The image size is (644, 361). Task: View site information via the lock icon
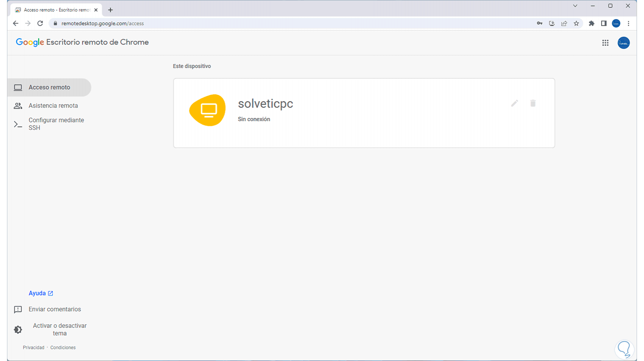55,23
